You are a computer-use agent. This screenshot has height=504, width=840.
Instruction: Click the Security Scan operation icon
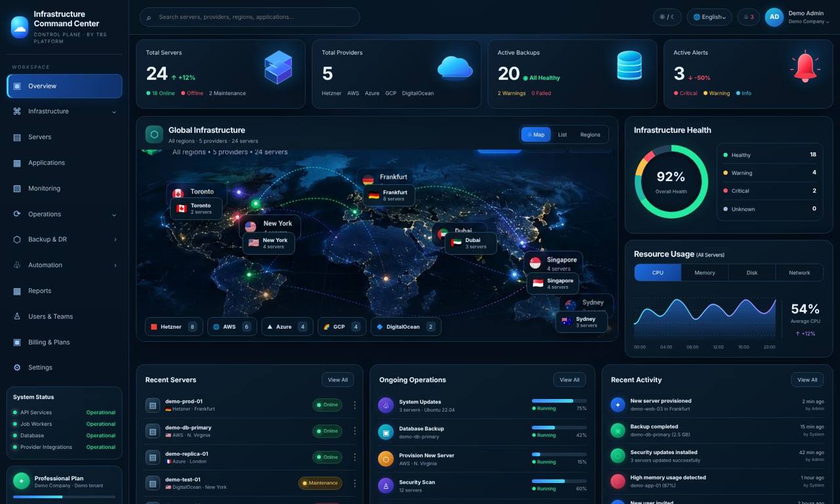pos(386,486)
